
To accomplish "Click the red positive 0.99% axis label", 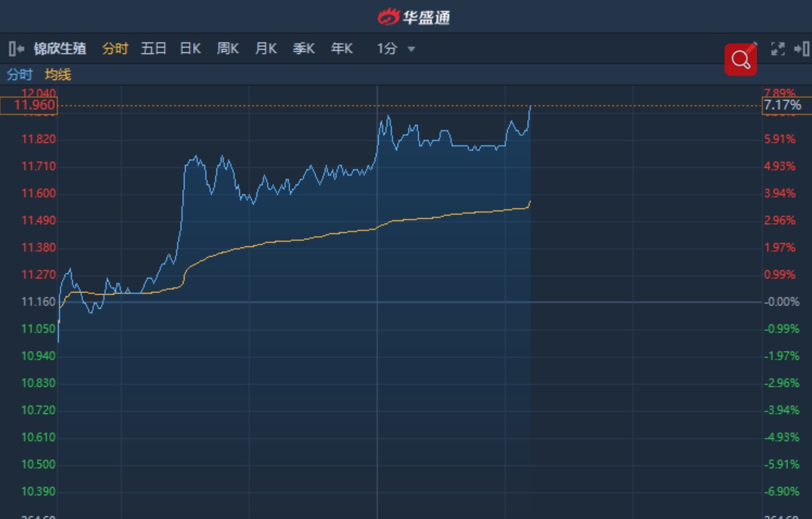I will pyautogui.click(x=780, y=275).
